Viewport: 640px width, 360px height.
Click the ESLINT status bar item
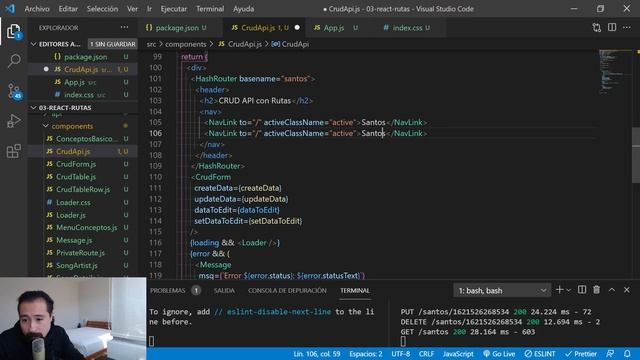point(540,354)
